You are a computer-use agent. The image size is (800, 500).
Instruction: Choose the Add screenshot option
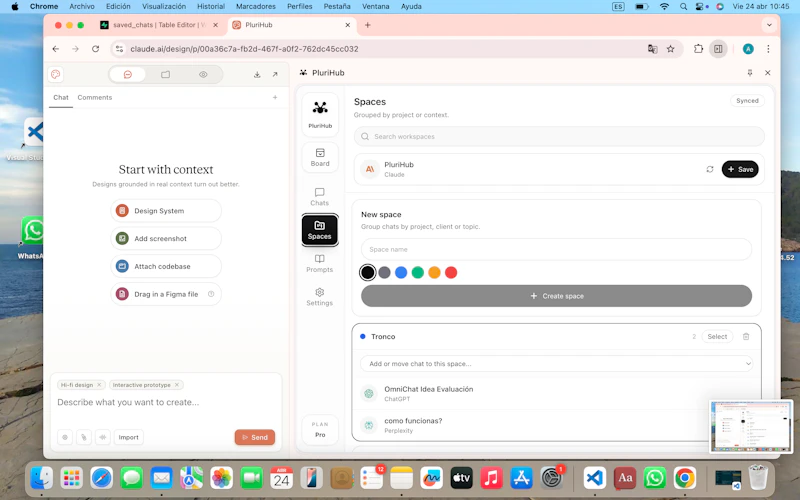coord(166,238)
